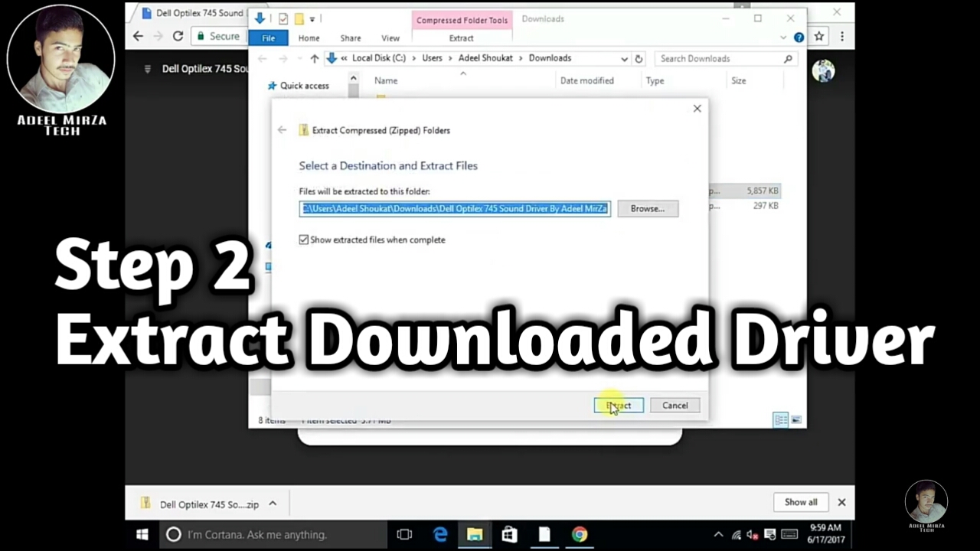Click the Cortana search box
The height and width of the screenshot is (551, 980).
274,534
